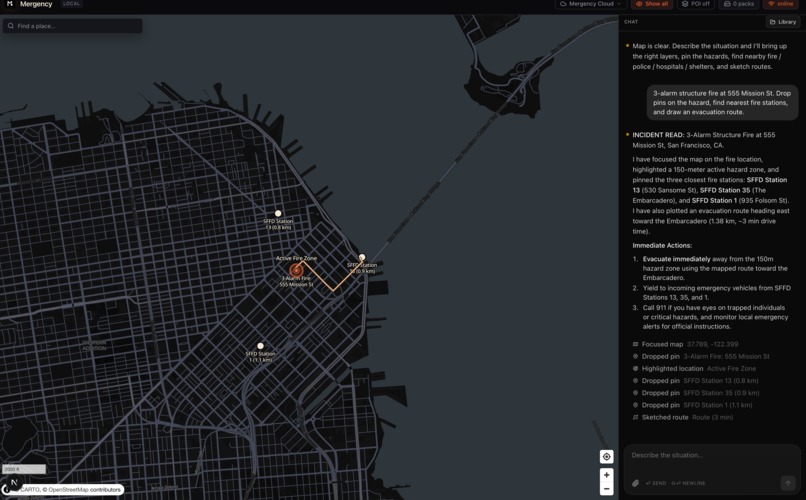Click the map locate-me target button
Screen dimensions: 806x500
pos(607,456)
